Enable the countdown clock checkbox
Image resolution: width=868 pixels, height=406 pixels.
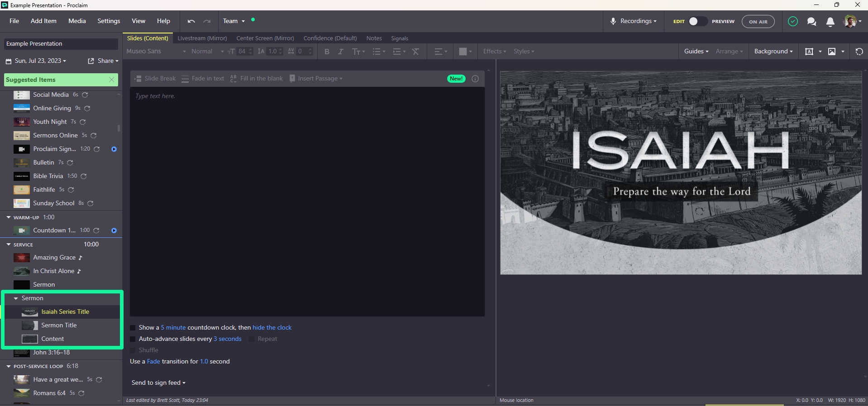(x=133, y=328)
